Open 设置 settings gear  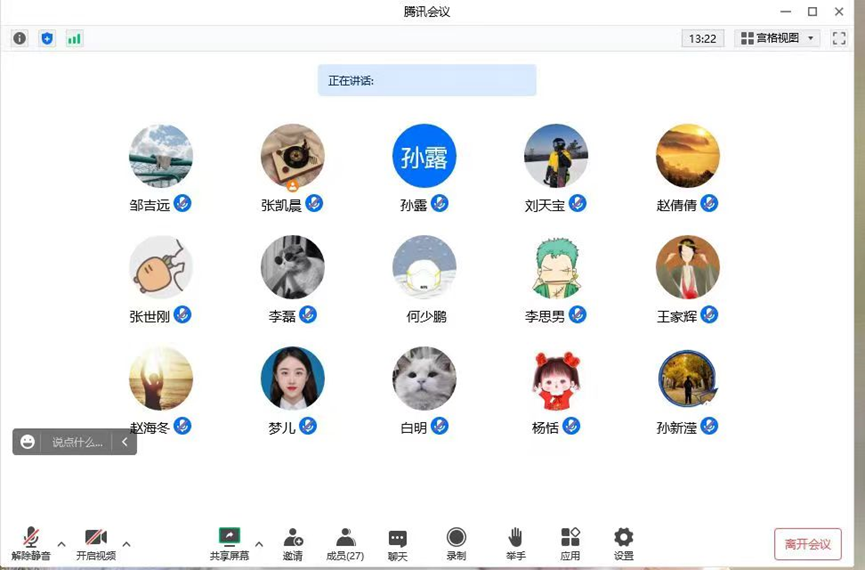point(623,543)
